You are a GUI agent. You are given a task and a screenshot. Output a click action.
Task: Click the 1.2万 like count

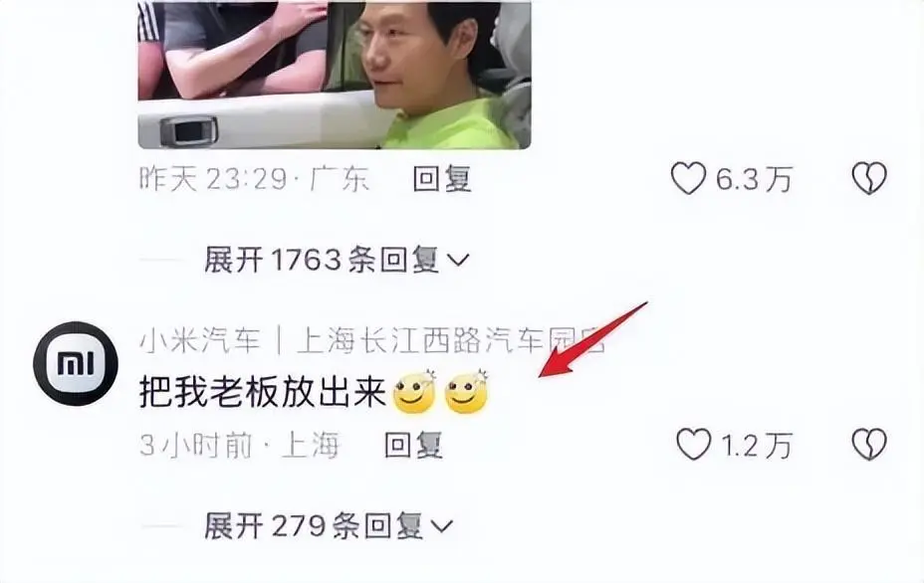(x=757, y=445)
